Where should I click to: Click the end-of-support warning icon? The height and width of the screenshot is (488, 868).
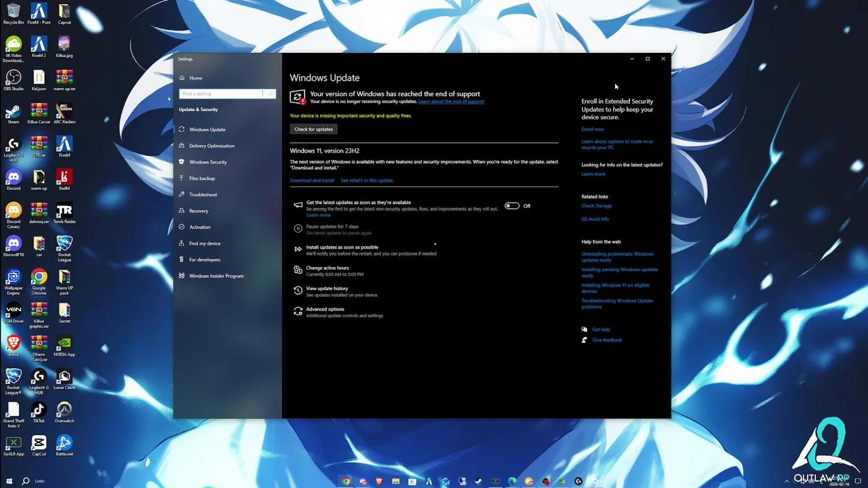click(297, 97)
